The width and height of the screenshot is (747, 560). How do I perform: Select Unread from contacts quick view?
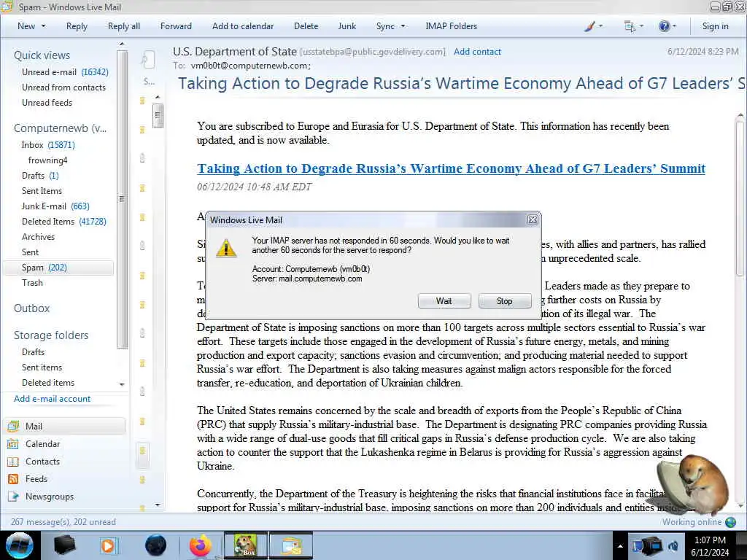pos(64,87)
